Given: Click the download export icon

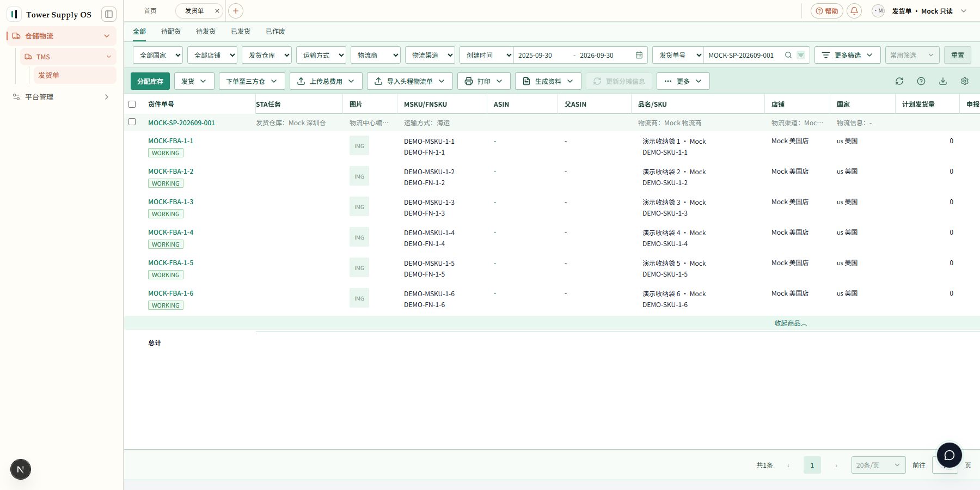Looking at the screenshot, I should point(943,81).
